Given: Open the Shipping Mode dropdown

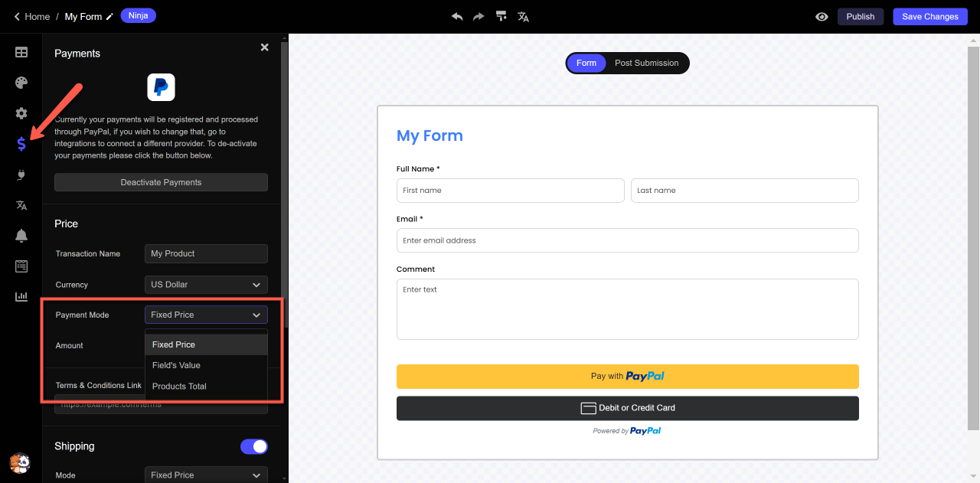Looking at the screenshot, I should pos(206,475).
